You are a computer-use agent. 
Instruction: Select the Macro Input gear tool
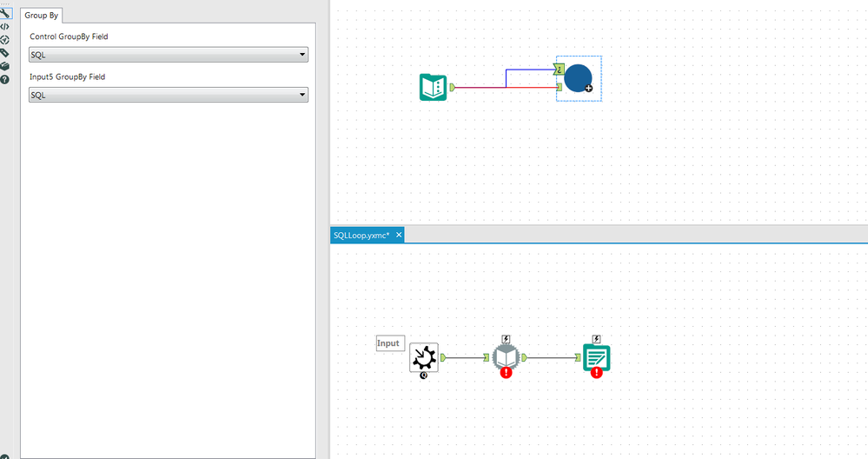click(x=424, y=357)
